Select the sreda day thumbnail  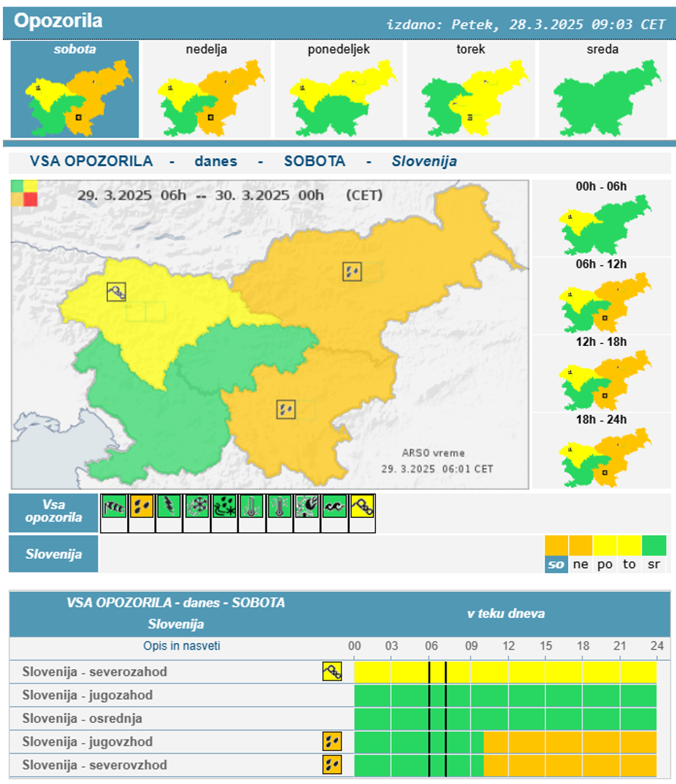click(603, 90)
